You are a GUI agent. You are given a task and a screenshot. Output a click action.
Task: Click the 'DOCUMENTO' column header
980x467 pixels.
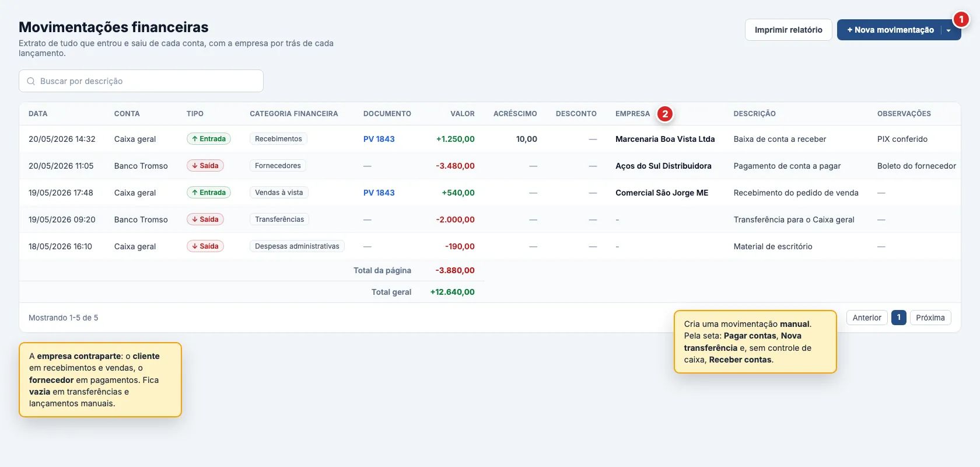pyautogui.click(x=387, y=114)
